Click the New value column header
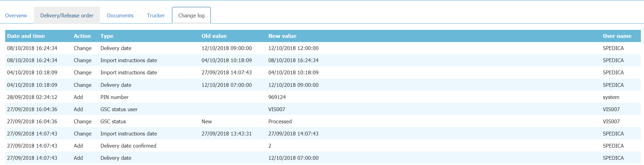 click(282, 36)
